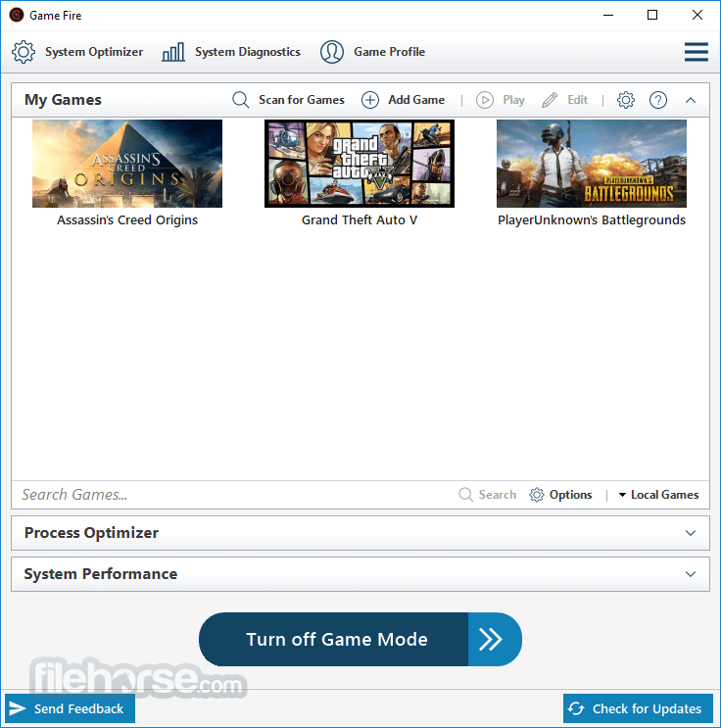Image resolution: width=721 pixels, height=728 pixels.
Task: Minimize the Game Fire window
Action: (608, 16)
